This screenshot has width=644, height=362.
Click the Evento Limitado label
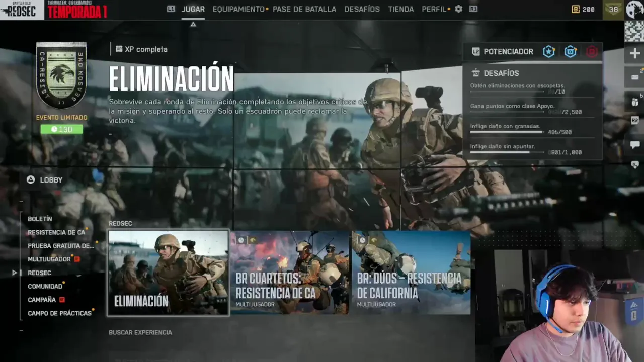(61, 118)
